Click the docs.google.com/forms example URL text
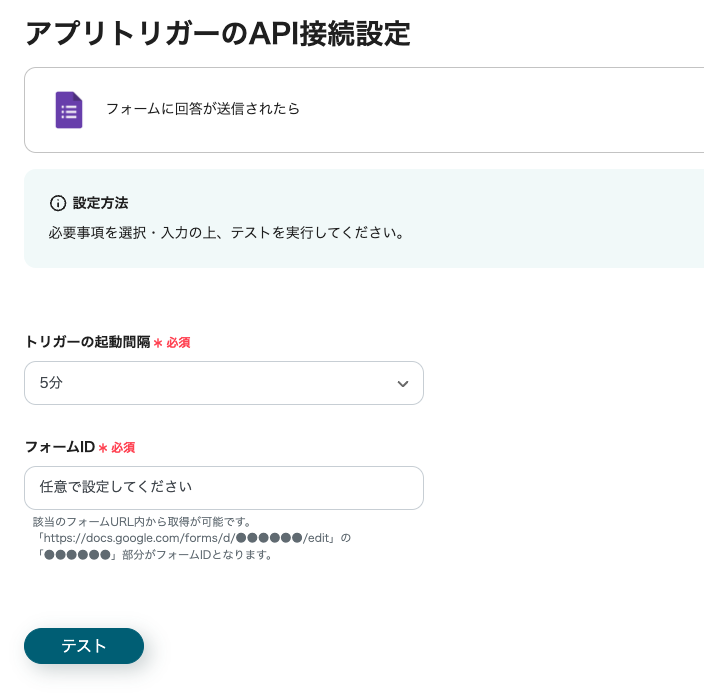704x693 pixels. click(x=190, y=538)
